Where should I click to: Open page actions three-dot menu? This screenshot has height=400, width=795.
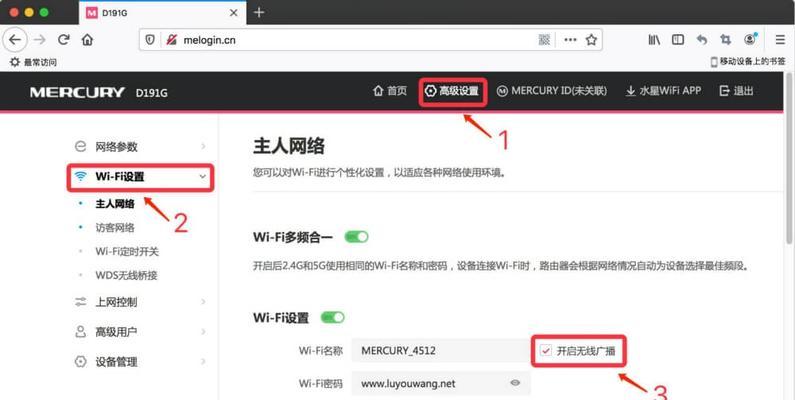tap(570, 40)
